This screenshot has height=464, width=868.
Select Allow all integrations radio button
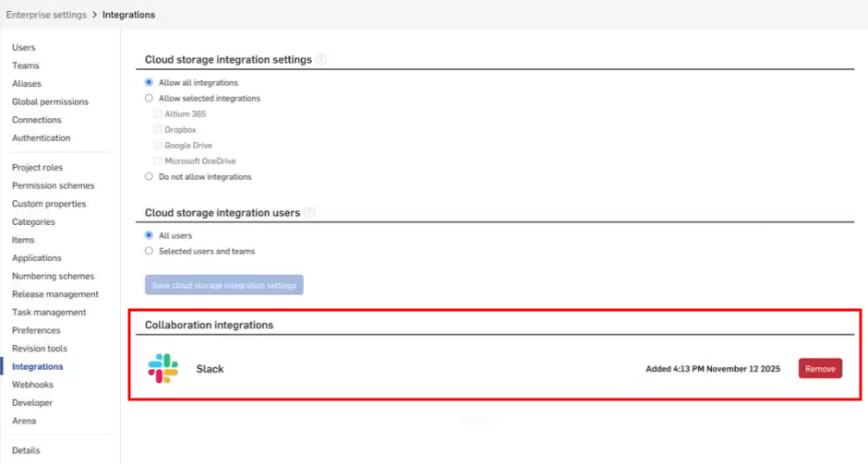coord(149,82)
